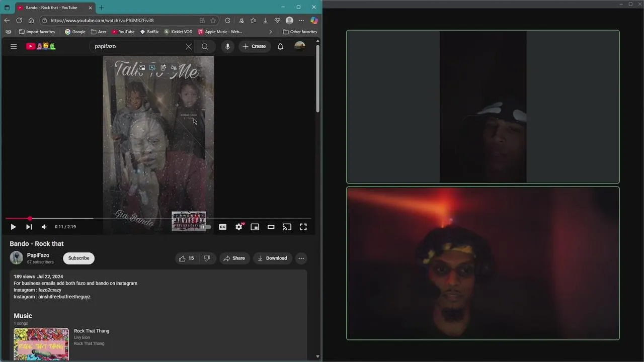Screen dimensions: 644x362
Task: Enter full screen video
Action: pyautogui.click(x=303, y=227)
